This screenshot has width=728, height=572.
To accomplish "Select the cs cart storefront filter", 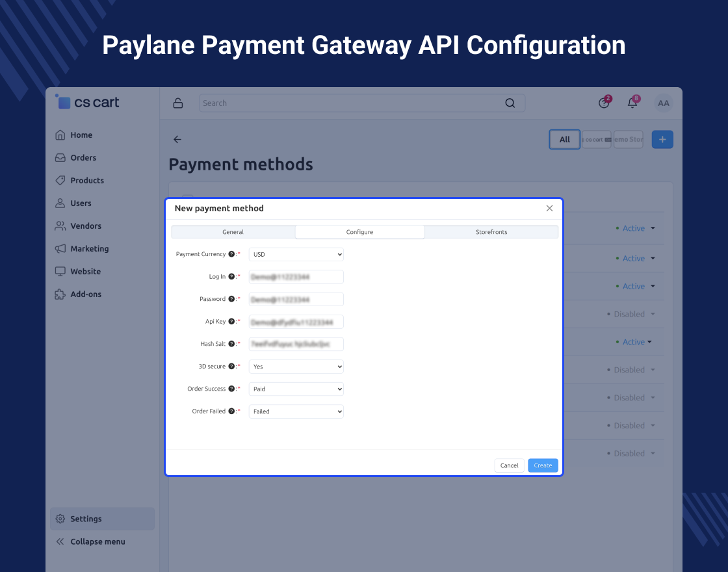I will (x=597, y=139).
